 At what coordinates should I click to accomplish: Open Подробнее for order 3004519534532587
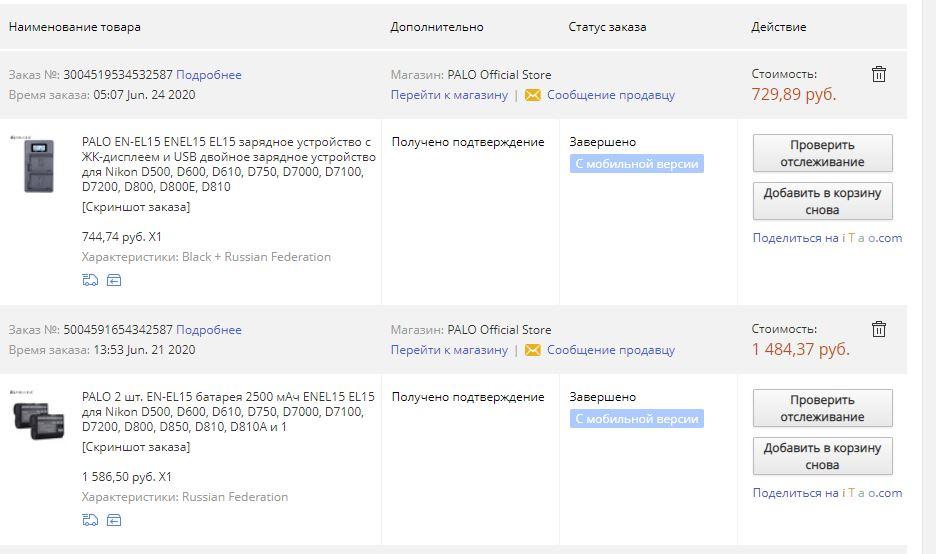pos(209,75)
